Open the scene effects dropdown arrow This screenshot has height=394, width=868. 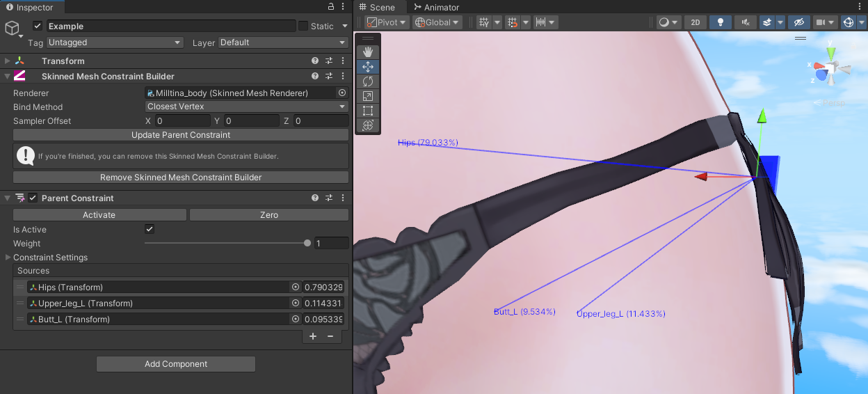(781, 22)
